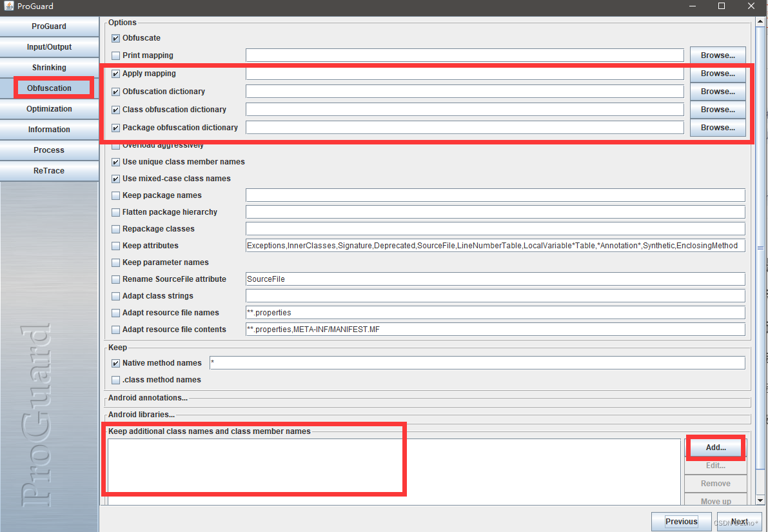The image size is (768, 532).
Task: Enable the Adapt class strings checkbox
Action: point(115,297)
